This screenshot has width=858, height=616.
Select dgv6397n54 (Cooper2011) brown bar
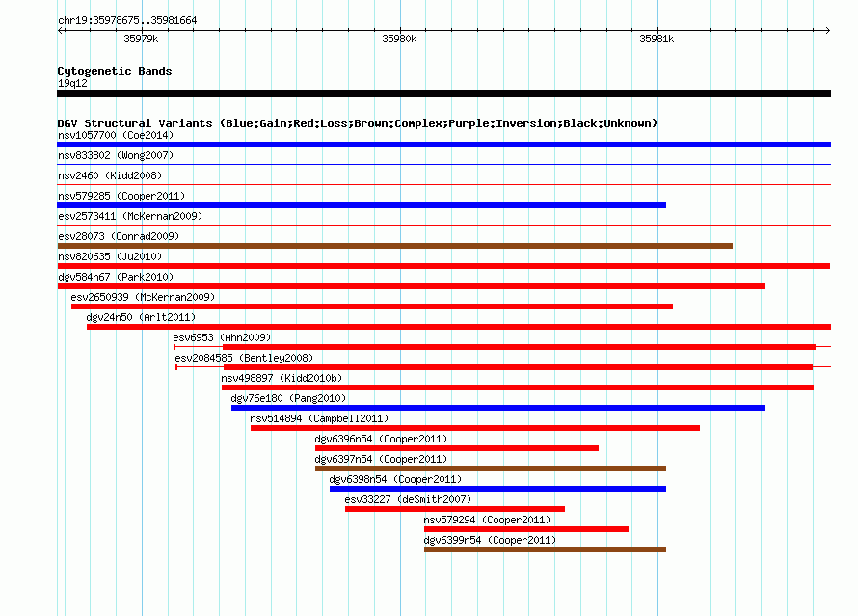(491, 469)
